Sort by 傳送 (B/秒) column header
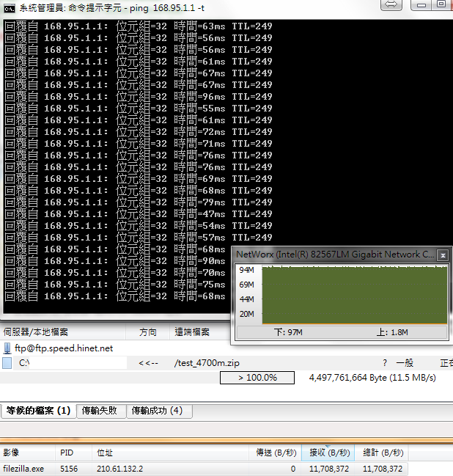Viewport: 453px width, 476px height. tap(275, 453)
